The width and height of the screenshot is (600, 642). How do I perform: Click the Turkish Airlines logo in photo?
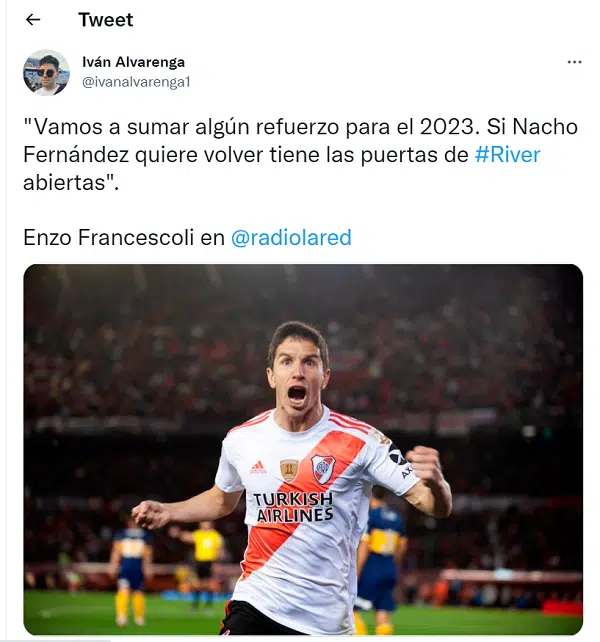(294, 507)
